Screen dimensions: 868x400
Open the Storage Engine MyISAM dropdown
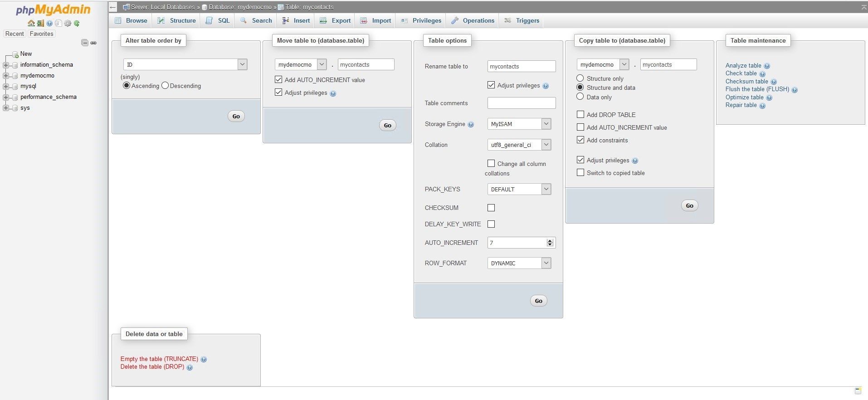pos(519,124)
